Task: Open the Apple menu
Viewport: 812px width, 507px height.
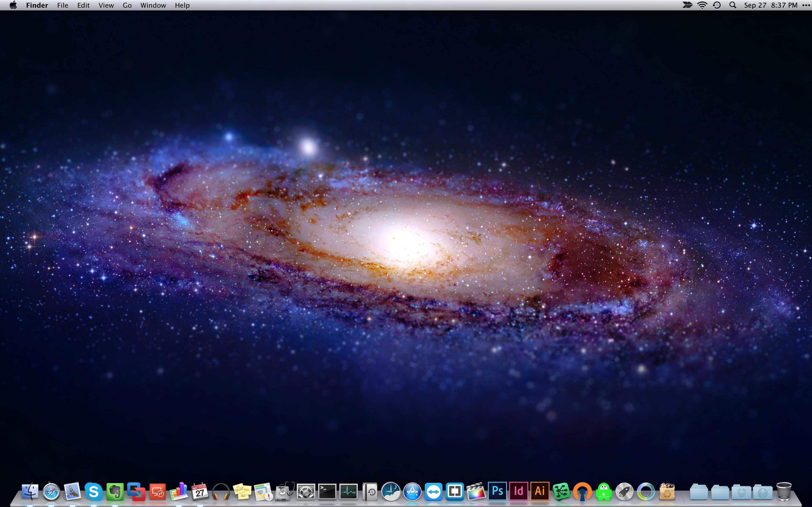Action: [x=13, y=5]
